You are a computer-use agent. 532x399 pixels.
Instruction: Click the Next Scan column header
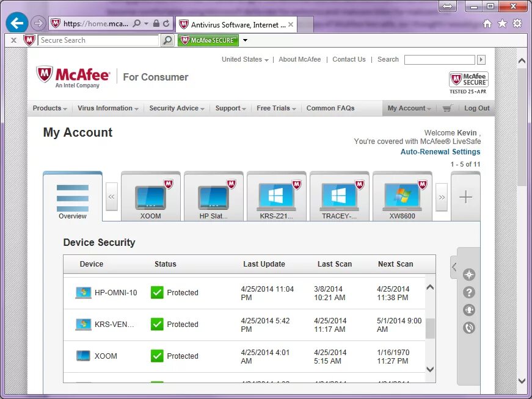(x=396, y=264)
